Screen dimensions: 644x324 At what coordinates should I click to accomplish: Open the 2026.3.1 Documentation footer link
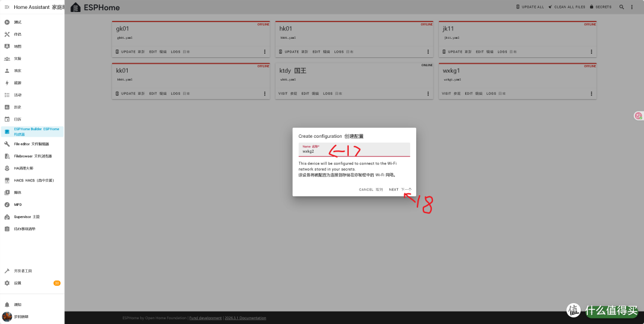click(245, 318)
